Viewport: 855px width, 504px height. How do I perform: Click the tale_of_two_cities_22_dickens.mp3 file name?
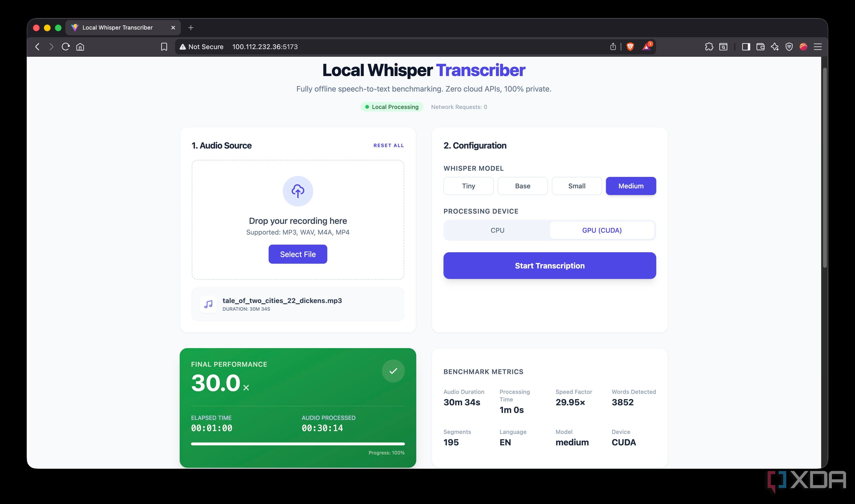tap(282, 301)
